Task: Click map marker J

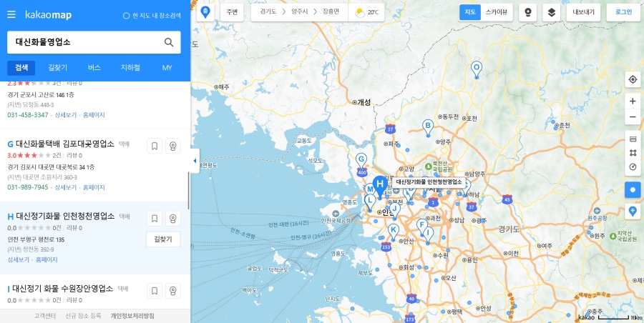Action: 395,211
